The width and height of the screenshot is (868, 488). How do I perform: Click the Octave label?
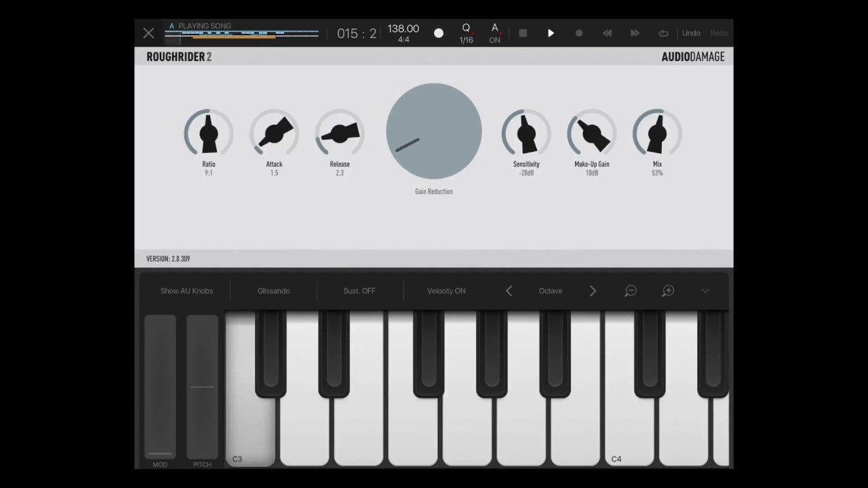point(551,291)
